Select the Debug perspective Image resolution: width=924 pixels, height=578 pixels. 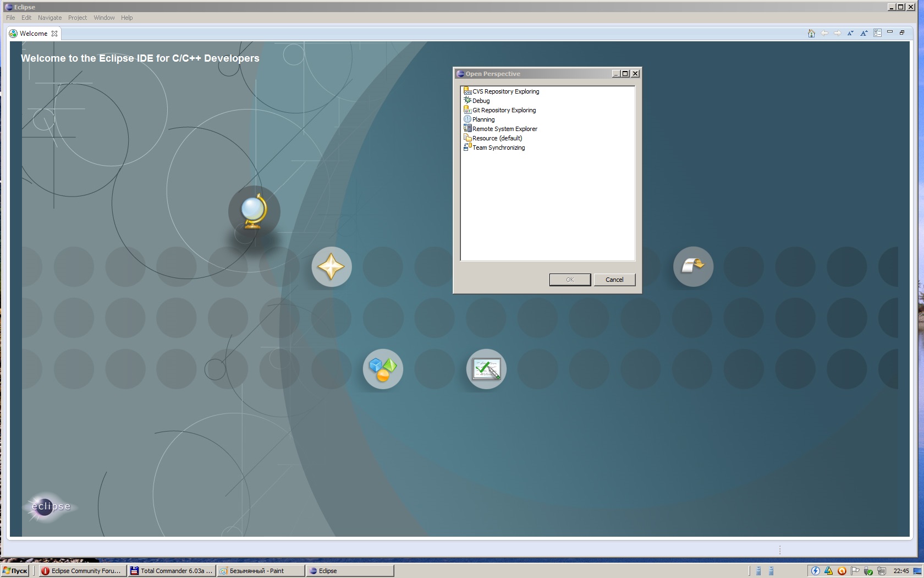point(477,101)
